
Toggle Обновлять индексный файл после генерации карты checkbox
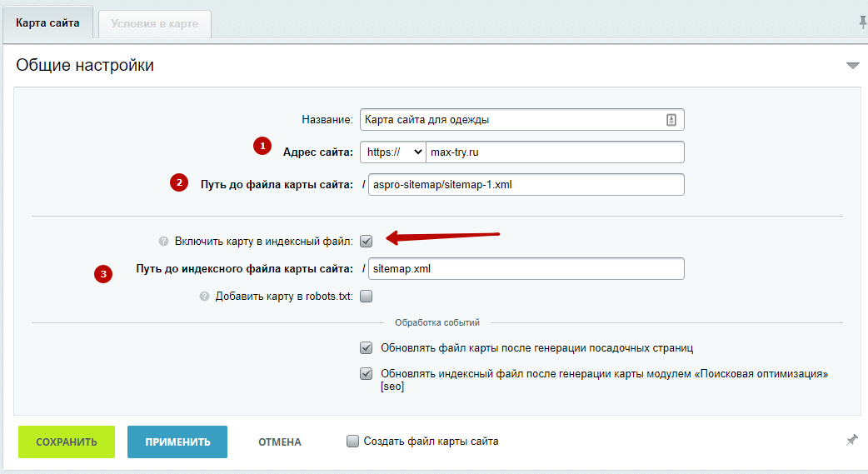point(367,374)
